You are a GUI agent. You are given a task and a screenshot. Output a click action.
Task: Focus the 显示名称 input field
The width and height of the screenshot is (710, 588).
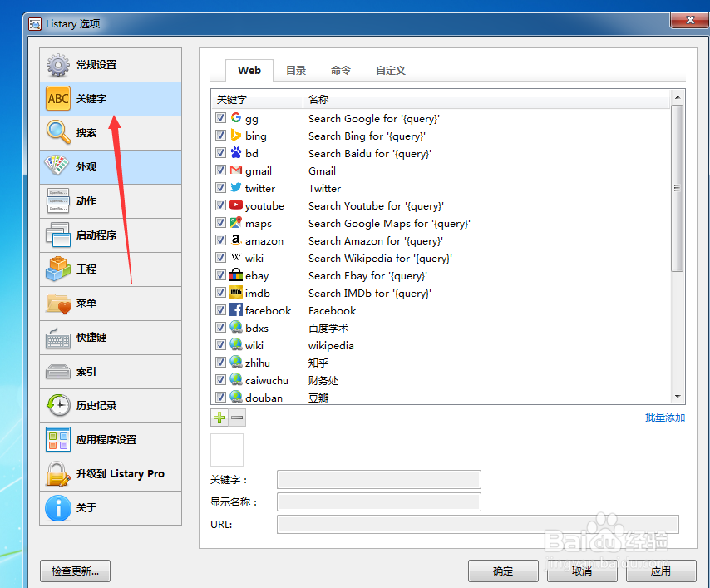click(379, 502)
